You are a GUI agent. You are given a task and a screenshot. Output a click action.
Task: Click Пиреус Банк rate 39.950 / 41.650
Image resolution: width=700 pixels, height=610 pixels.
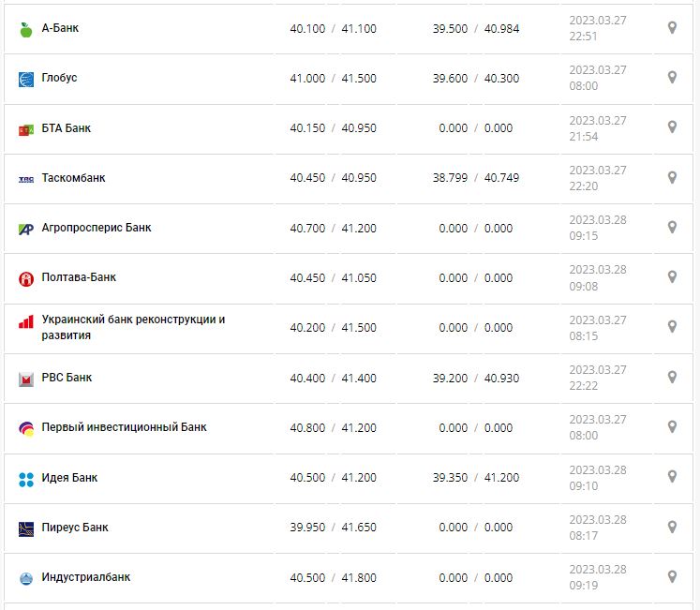333,528
